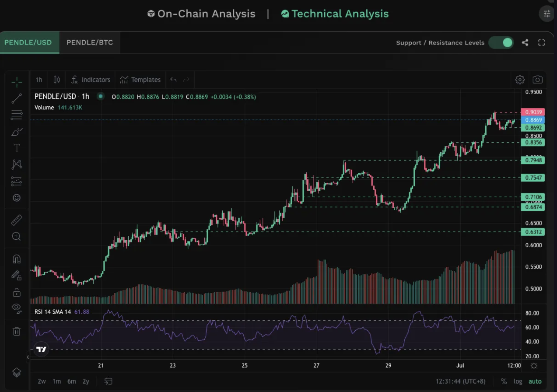Switch to On-Chain Analysis tab

click(x=201, y=14)
